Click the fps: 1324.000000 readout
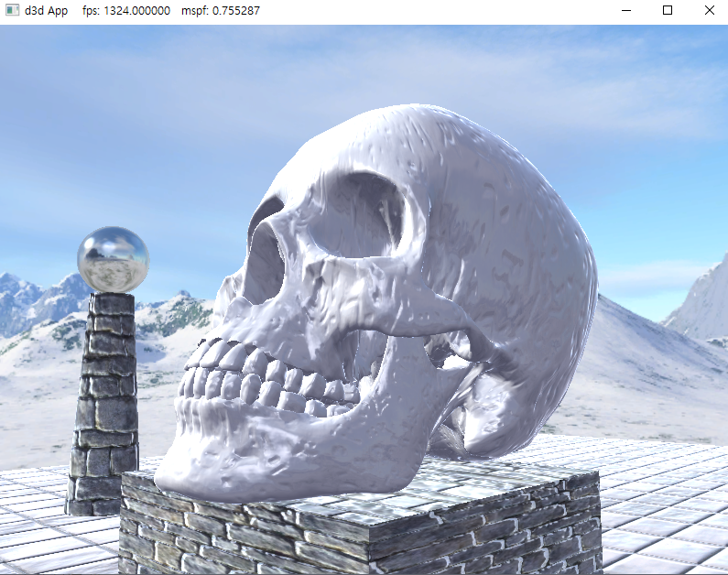The width and height of the screenshot is (728, 575). 126,11
